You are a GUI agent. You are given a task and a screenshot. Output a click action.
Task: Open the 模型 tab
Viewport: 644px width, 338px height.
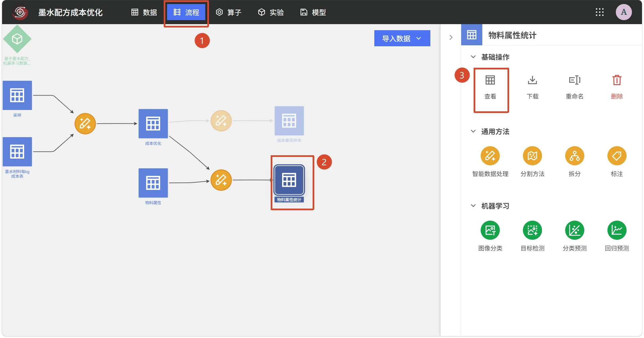point(313,12)
